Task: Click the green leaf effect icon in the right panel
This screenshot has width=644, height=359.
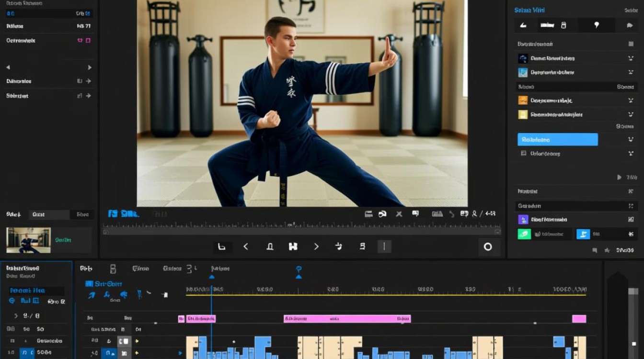Action: (x=524, y=234)
